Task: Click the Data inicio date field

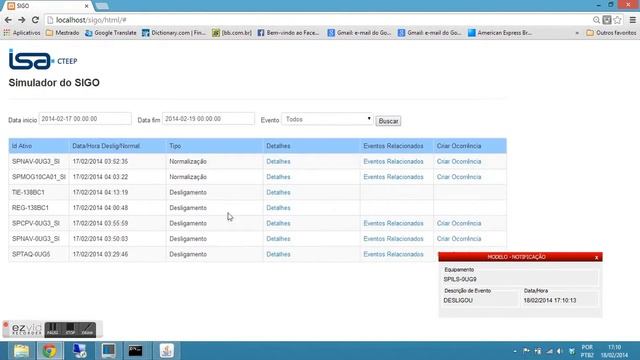Action: point(85,119)
